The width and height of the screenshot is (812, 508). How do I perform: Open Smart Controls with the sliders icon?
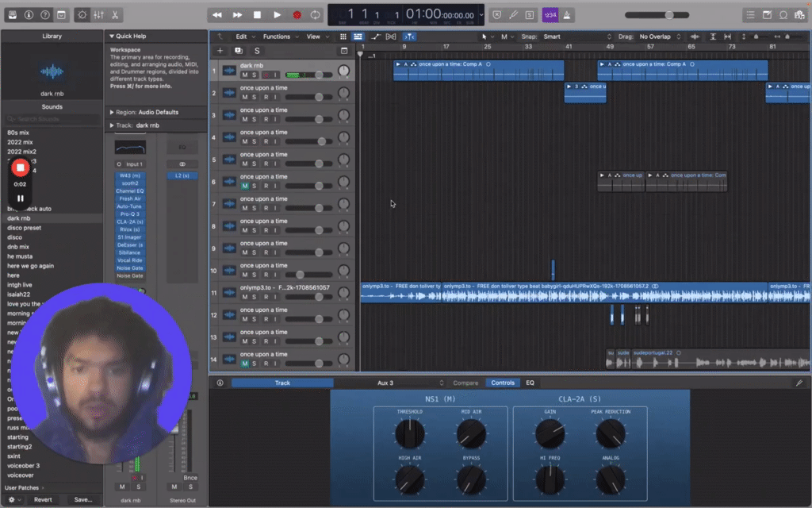click(98, 14)
